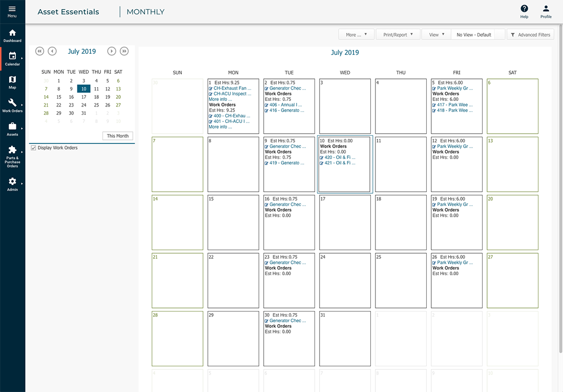Select day 10 in the mini calendar
This screenshot has height=392, width=563.
click(x=84, y=89)
